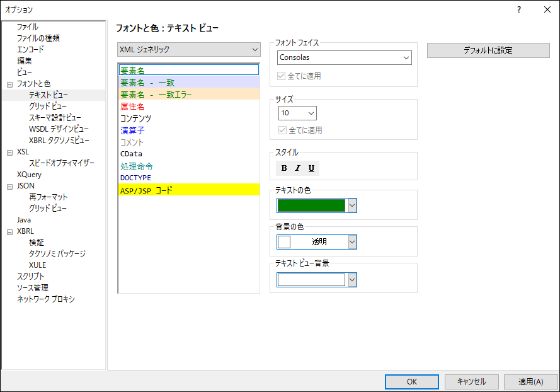Click the OK button
The image size is (560, 392).
[x=412, y=381]
